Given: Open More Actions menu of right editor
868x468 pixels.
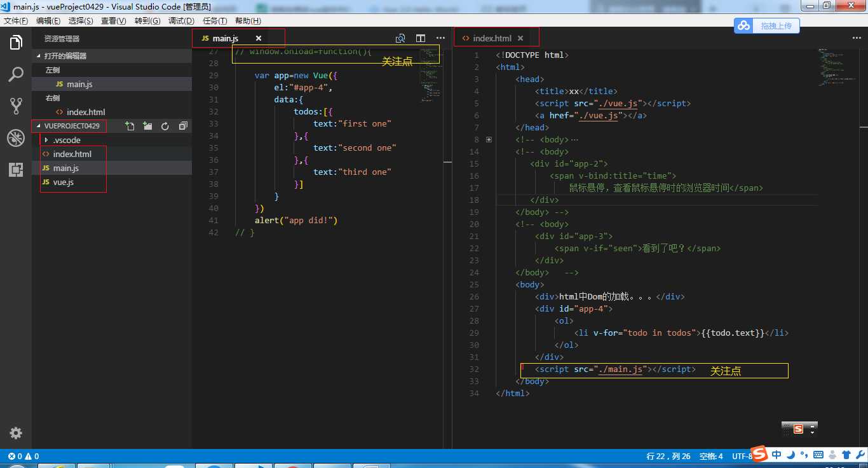Looking at the screenshot, I should [857, 38].
